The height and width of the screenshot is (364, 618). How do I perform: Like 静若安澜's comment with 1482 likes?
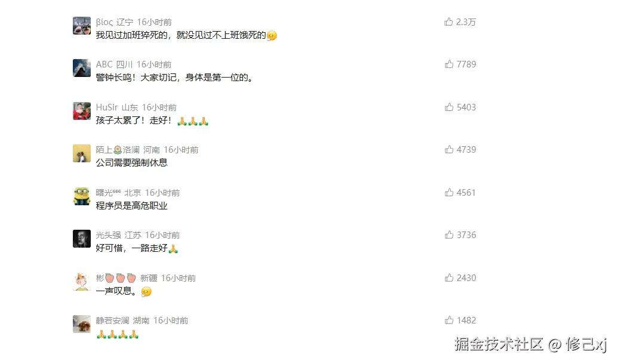click(449, 320)
